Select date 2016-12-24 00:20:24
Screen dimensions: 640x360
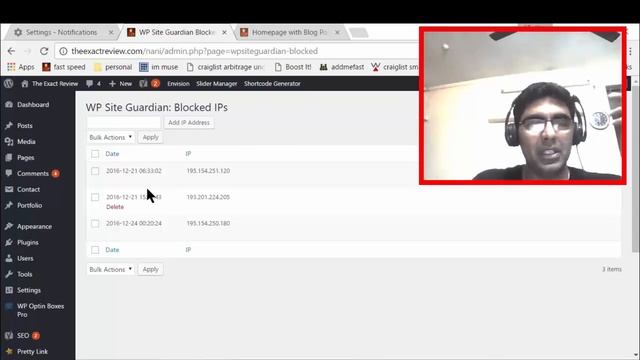[134, 223]
